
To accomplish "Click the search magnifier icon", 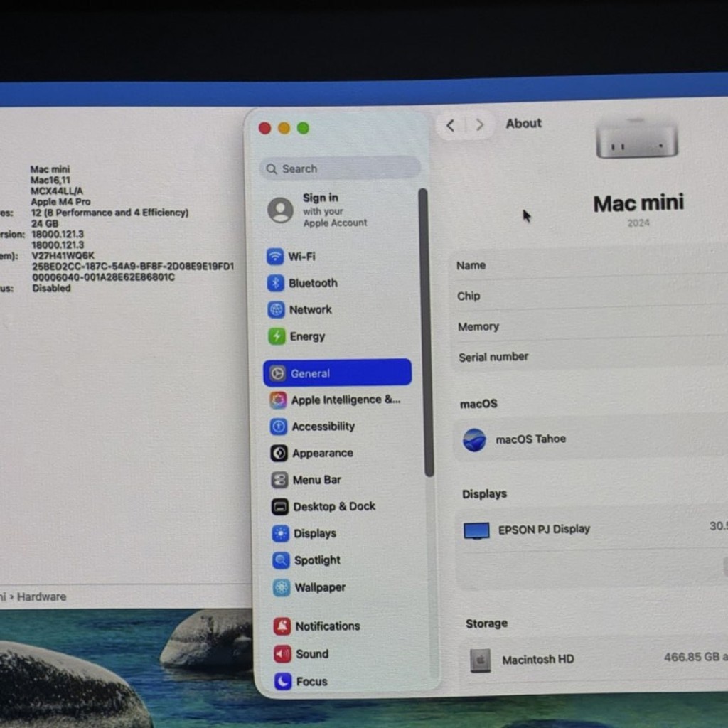I will click(272, 169).
